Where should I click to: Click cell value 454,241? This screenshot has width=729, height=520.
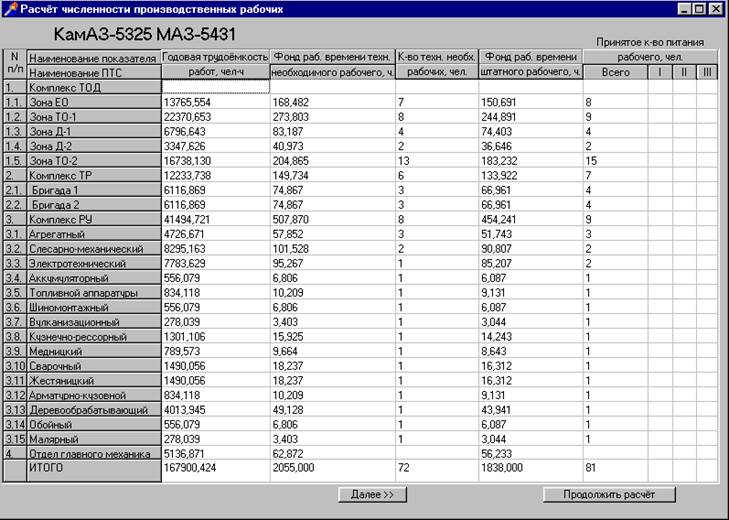pyautogui.click(x=499, y=220)
